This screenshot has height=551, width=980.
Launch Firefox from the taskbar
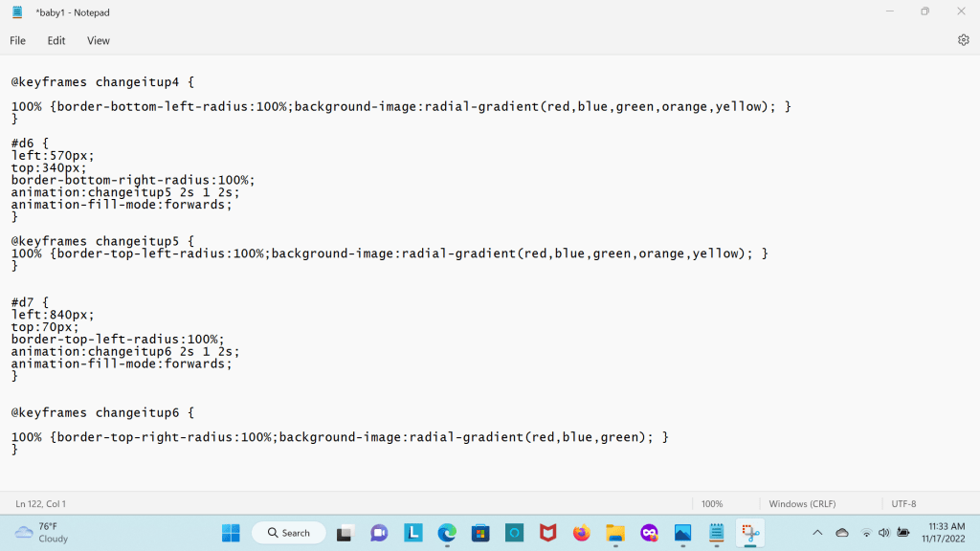coord(581,533)
